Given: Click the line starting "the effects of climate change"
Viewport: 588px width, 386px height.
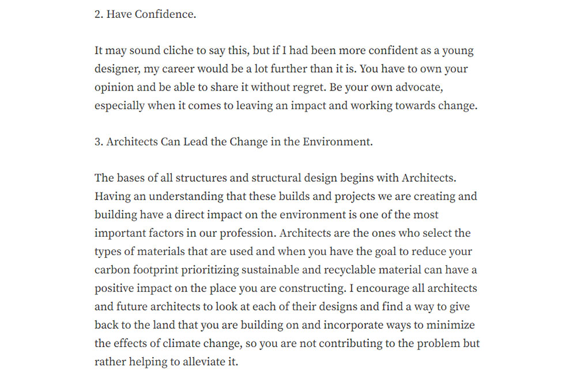Looking at the screenshot, I should (287, 344).
